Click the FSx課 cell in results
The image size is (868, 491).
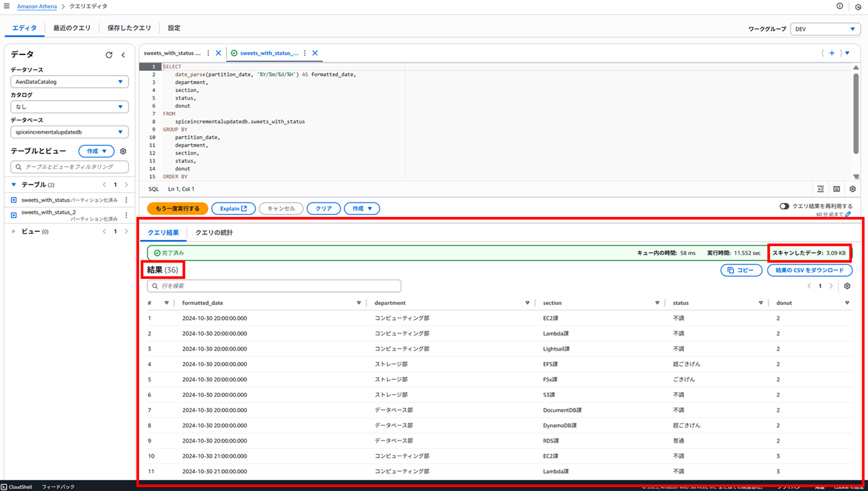[x=550, y=379]
